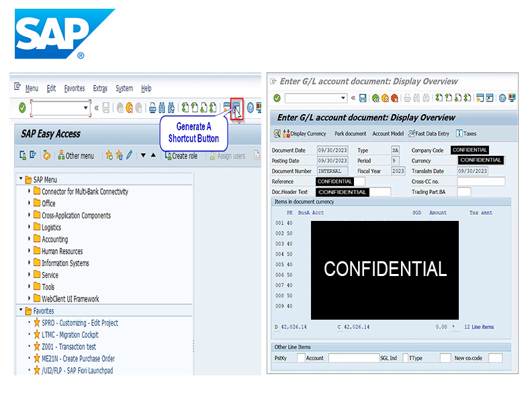Select favorite /UI2/FLP - SAP Fiori Launchpad
The height and width of the screenshot is (411, 532).
click(x=73, y=370)
